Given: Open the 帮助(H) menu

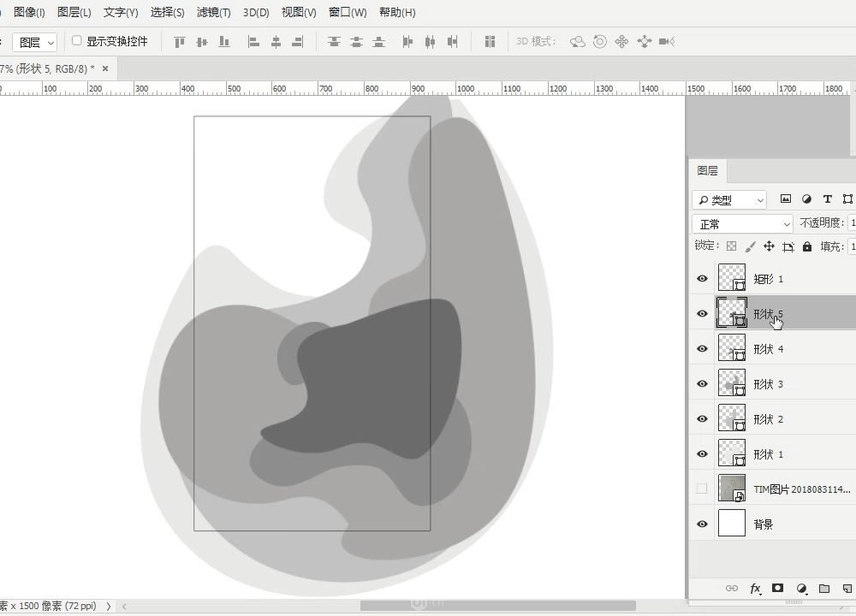Looking at the screenshot, I should (397, 12).
